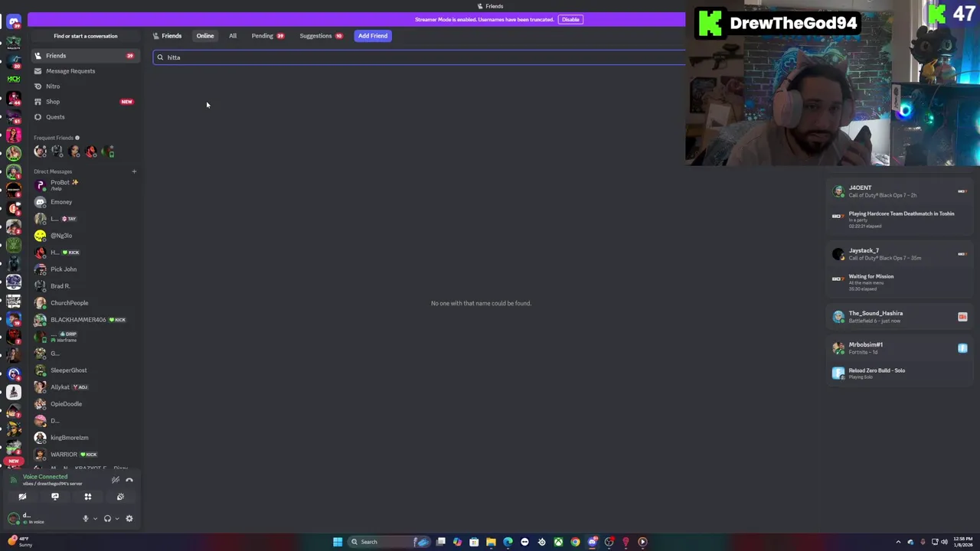Toggle headphone deafen
980x551 pixels.
[x=107, y=519]
